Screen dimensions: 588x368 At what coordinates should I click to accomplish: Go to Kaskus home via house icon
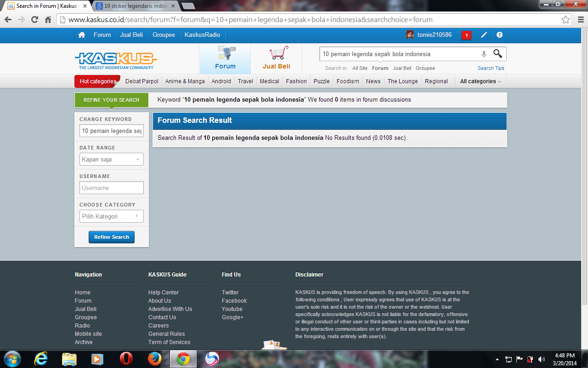click(82, 35)
